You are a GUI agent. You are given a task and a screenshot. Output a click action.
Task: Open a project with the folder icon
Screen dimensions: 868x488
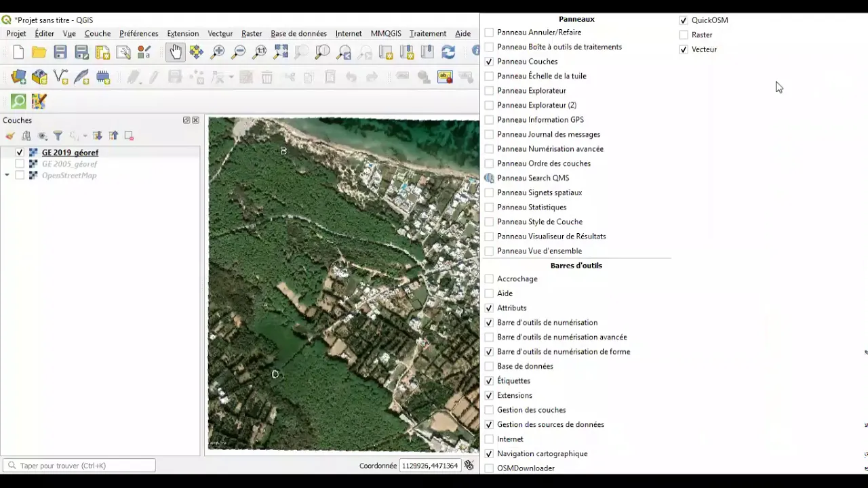[39, 52]
